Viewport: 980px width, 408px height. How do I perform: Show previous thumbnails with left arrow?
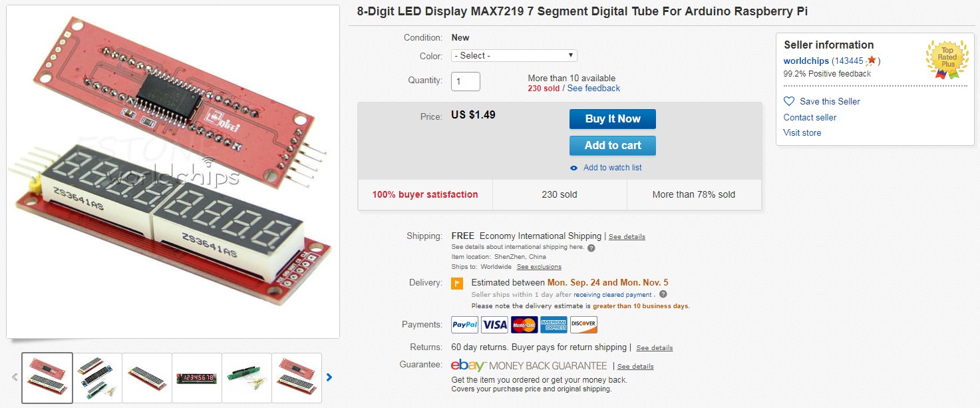tap(14, 377)
